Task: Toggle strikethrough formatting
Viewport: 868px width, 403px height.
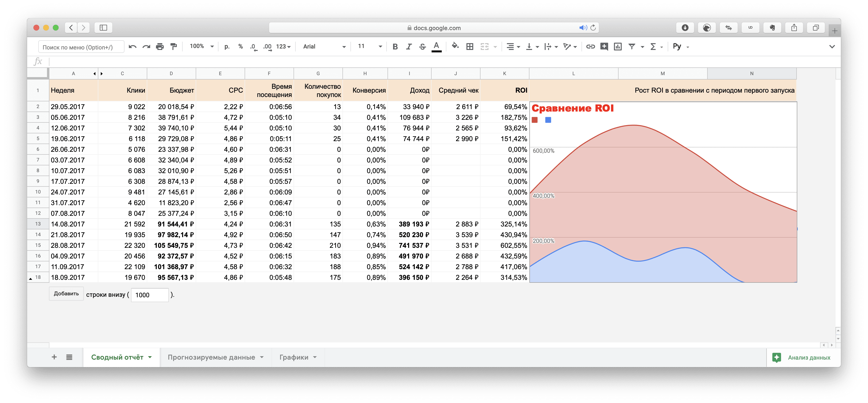Action: [423, 47]
